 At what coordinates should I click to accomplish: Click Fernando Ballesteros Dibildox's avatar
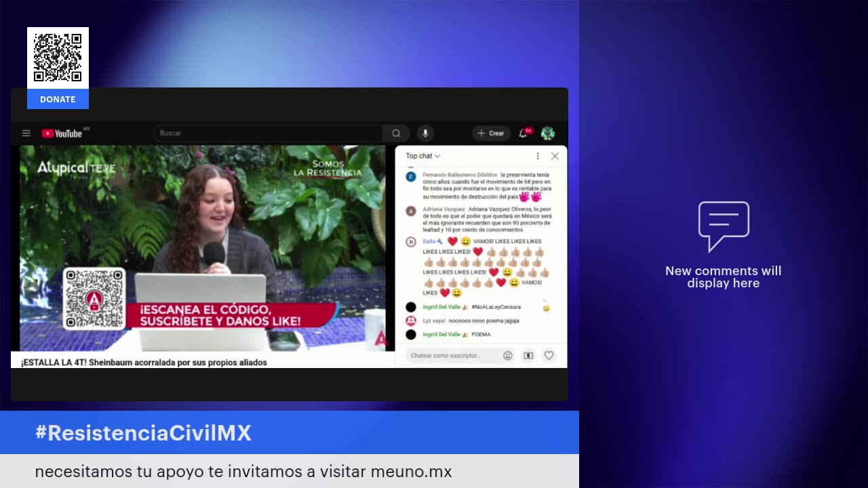coord(410,177)
